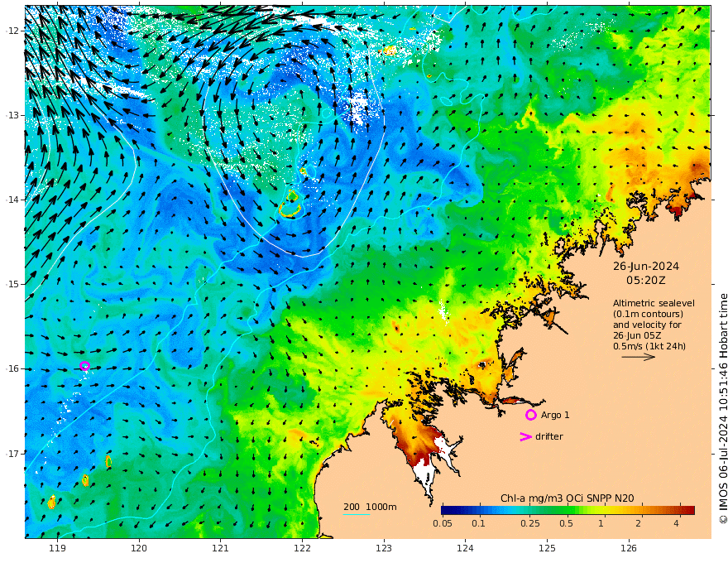The height and width of the screenshot is (563, 728).
Task: Click the '05:20Z' time label
Action: point(646,281)
